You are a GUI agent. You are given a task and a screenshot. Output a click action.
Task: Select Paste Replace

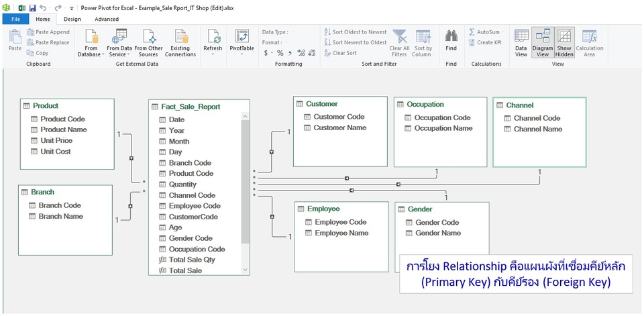(48, 42)
